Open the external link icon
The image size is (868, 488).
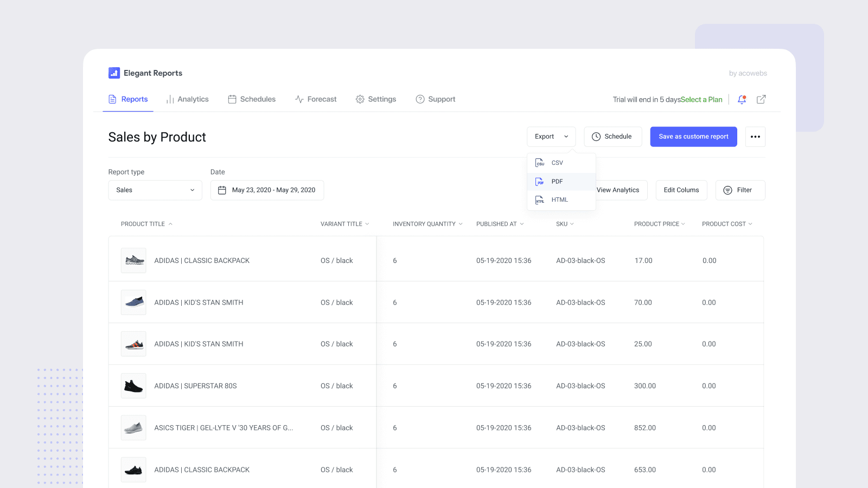pyautogui.click(x=761, y=99)
